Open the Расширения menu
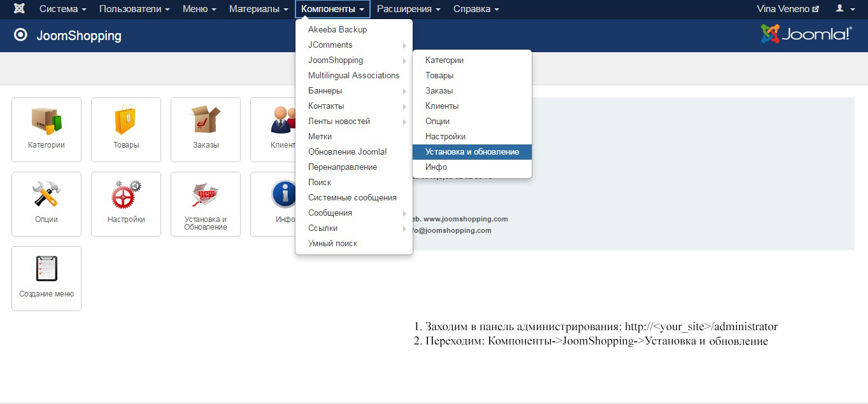Screen dimensions: 868x404 [x=408, y=9]
